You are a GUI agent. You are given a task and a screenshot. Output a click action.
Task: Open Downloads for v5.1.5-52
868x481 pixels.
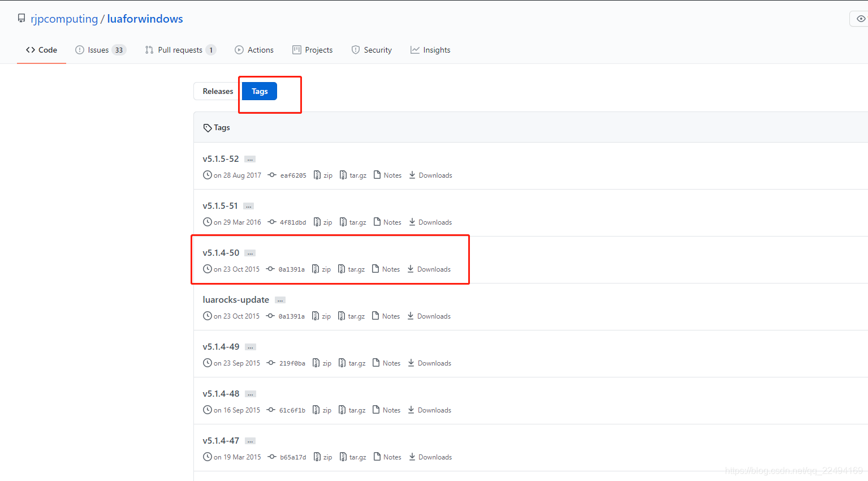coord(430,175)
